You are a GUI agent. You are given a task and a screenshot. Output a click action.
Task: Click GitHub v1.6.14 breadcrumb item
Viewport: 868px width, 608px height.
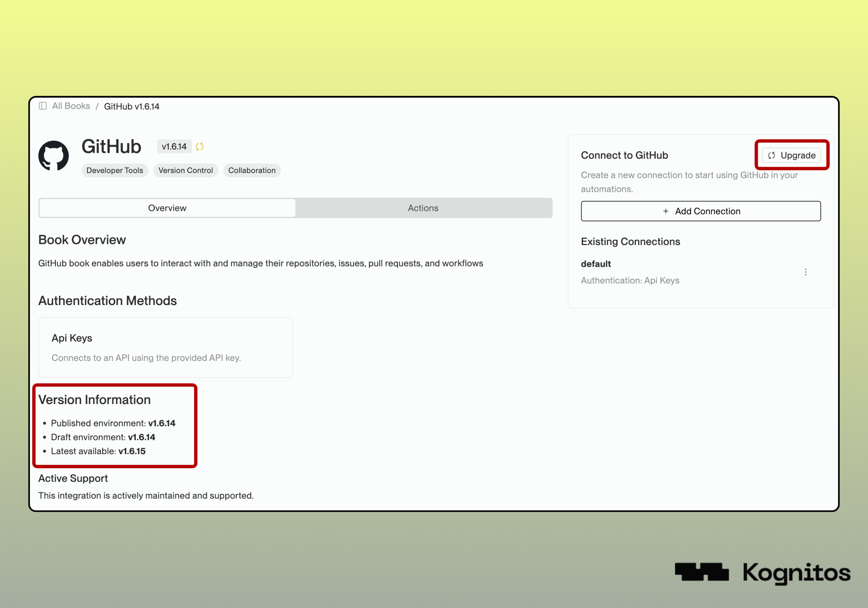(132, 106)
